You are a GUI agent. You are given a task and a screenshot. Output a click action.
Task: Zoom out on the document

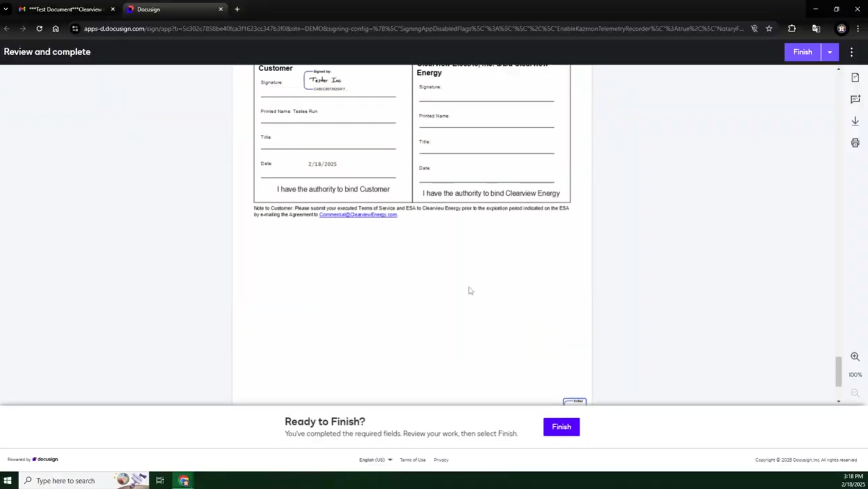coord(855,393)
